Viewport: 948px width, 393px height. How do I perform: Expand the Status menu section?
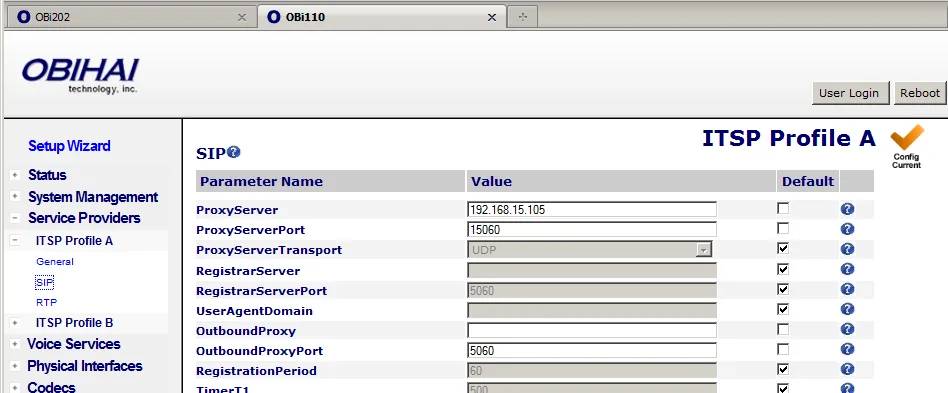[x=15, y=175]
